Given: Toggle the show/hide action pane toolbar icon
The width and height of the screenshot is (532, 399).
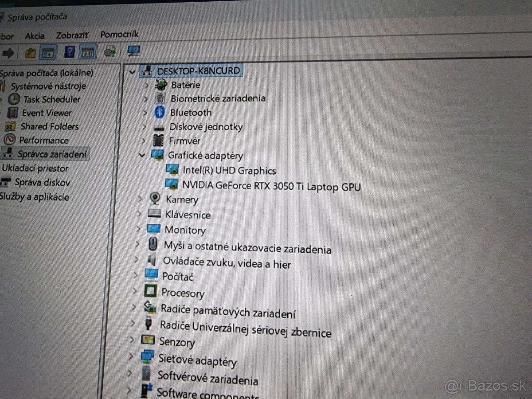Looking at the screenshot, I should pyautogui.click(x=87, y=52).
